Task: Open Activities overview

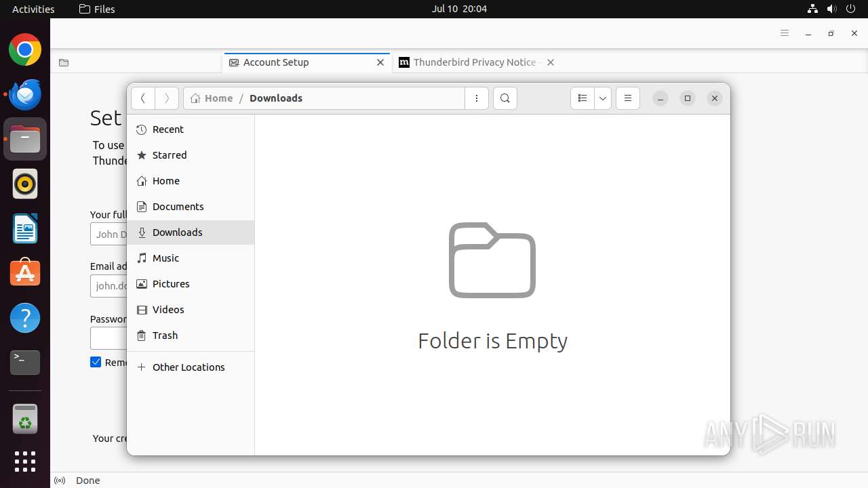Action: tap(33, 9)
